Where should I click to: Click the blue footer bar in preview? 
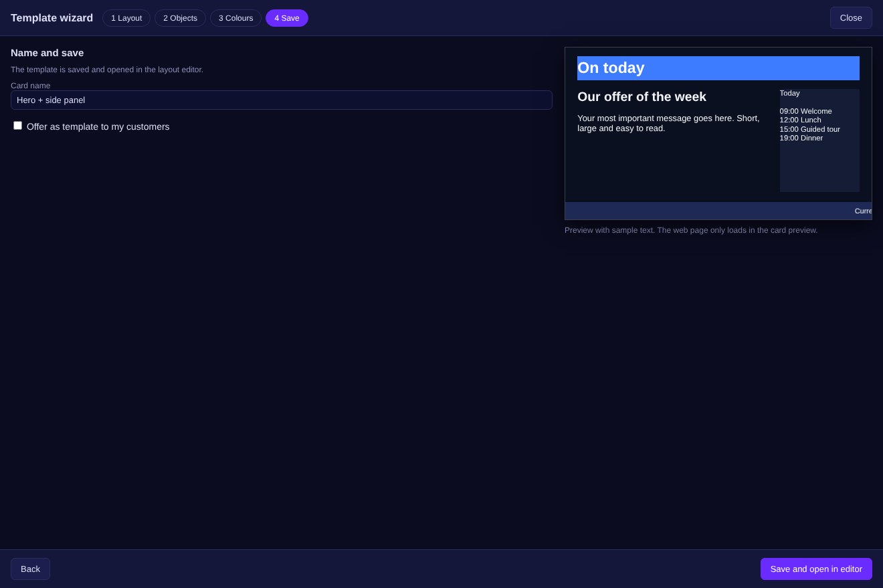pyautogui.click(x=718, y=211)
